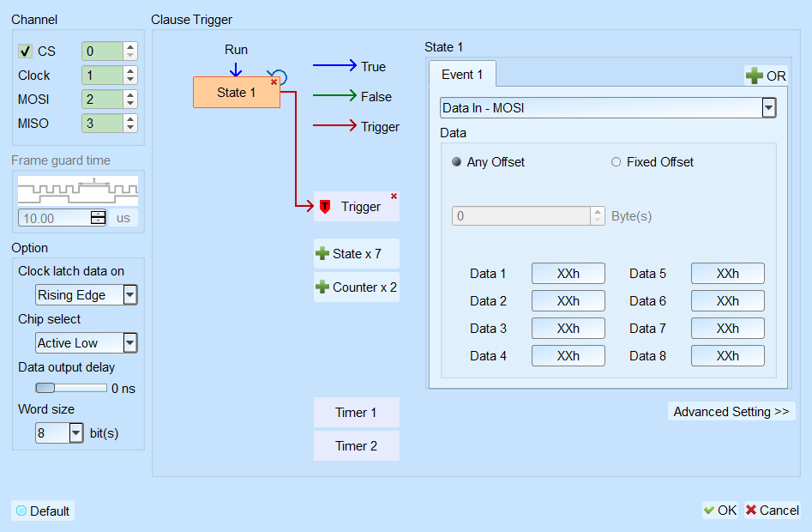Click the Data 5 XXh field

(x=728, y=274)
